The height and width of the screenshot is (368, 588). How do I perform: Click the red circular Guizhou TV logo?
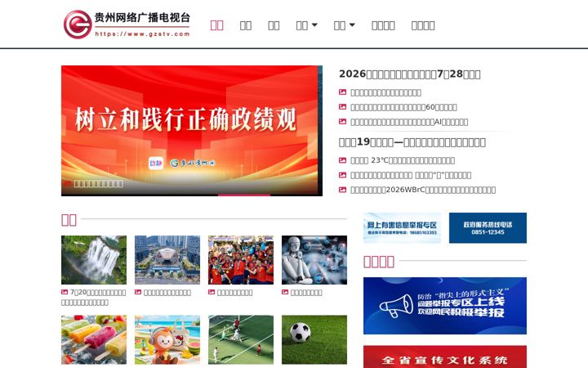click(78, 25)
